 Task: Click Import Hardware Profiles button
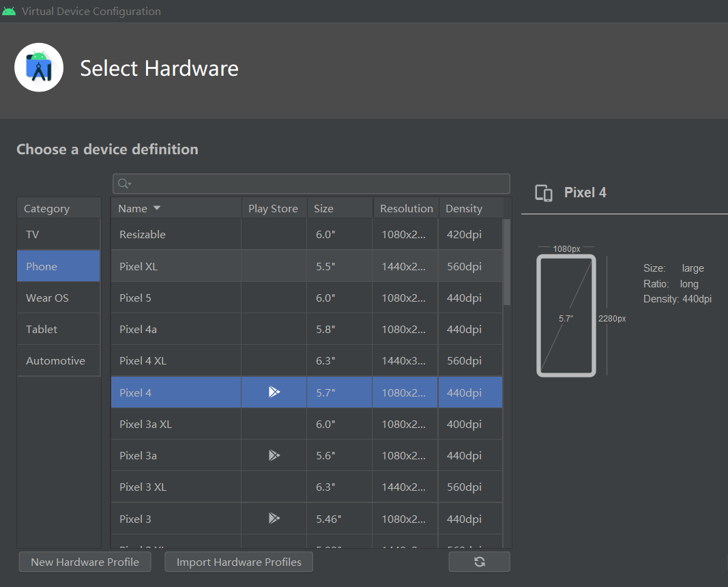[x=239, y=562]
